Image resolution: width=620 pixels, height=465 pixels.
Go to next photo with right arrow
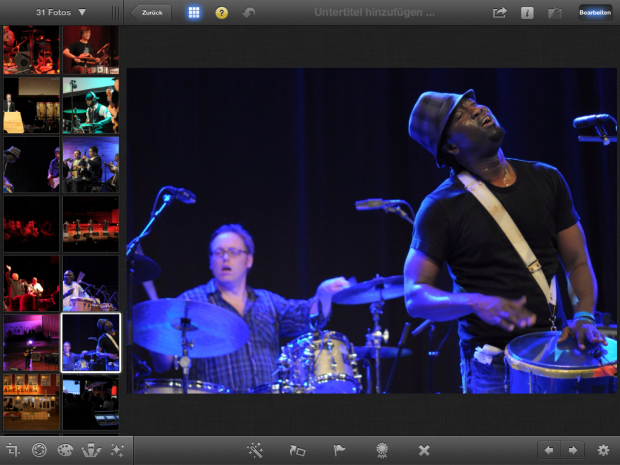pos(572,450)
